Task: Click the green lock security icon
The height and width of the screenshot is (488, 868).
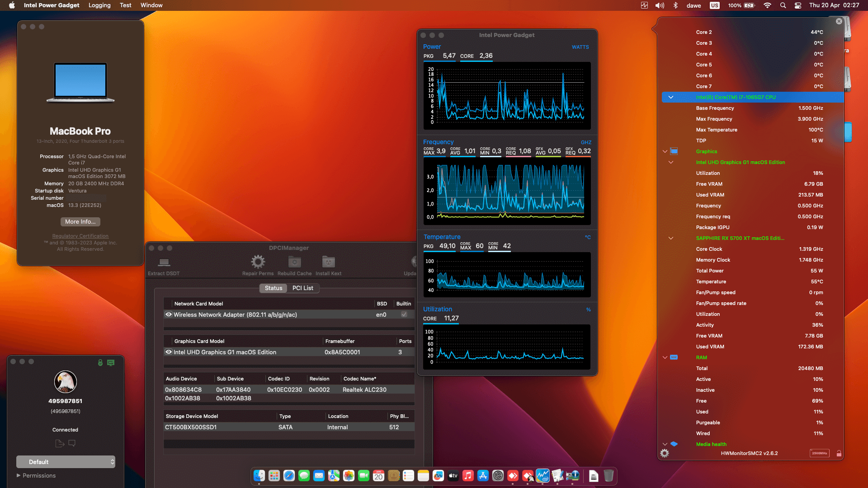Action: point(100,362)
